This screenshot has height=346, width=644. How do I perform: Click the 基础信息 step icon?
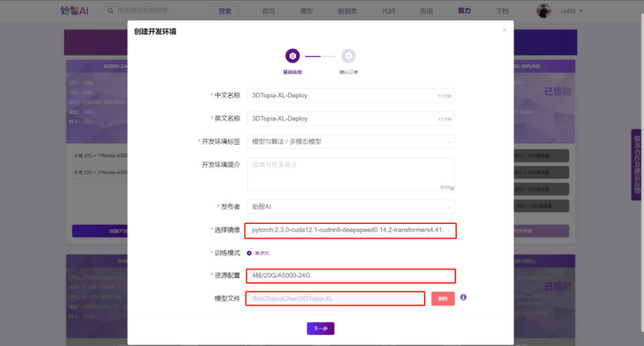292,56
